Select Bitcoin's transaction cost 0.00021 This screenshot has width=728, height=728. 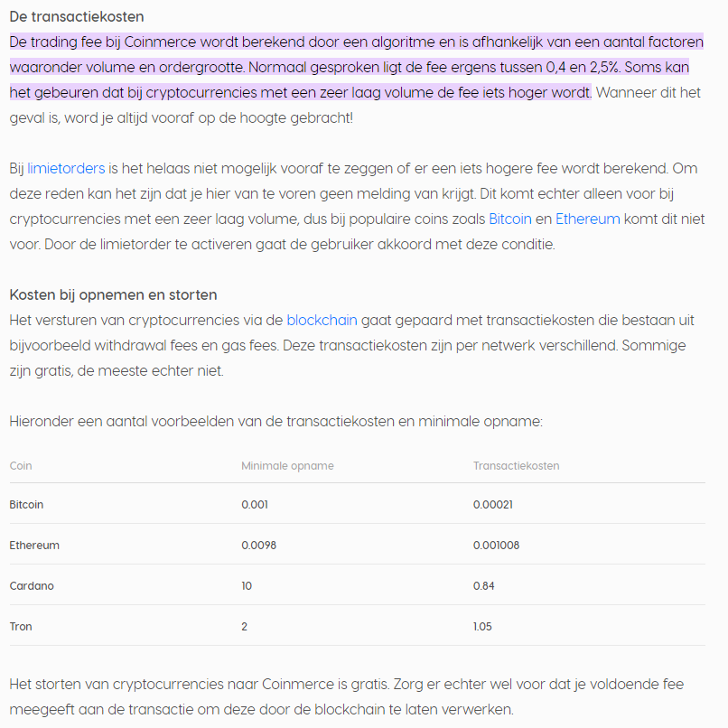[493, 504]
